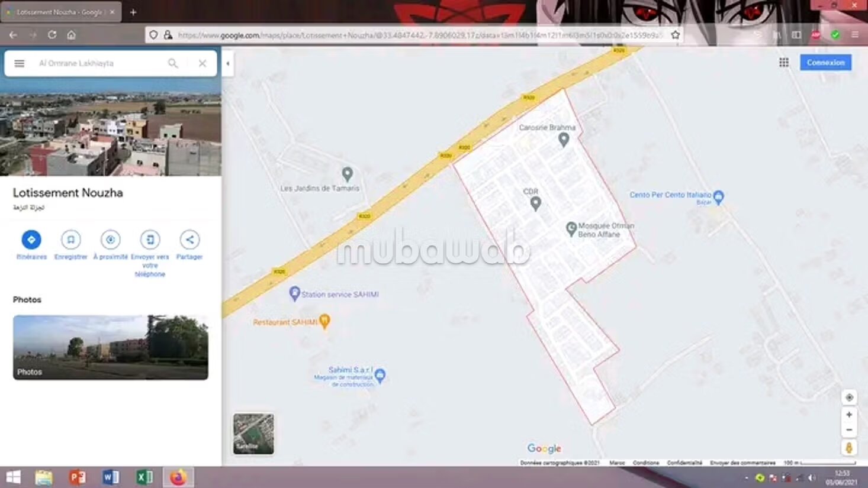Reload the page in browser
868x488 pixels.
(x=52, y=35)
